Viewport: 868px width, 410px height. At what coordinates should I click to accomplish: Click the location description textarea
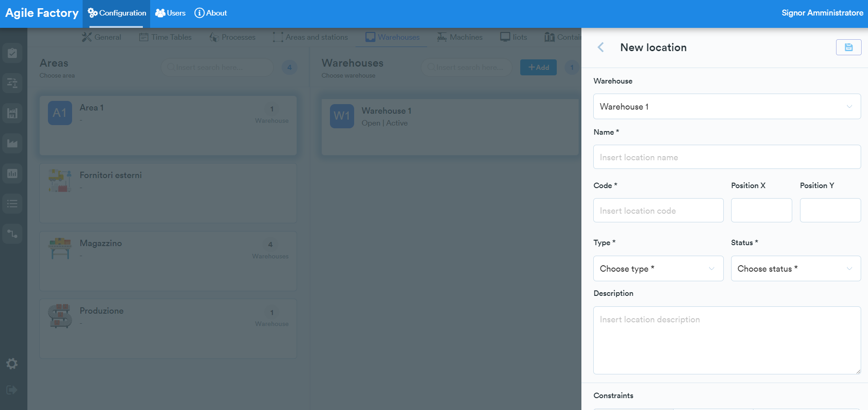(x=727, y=340)
